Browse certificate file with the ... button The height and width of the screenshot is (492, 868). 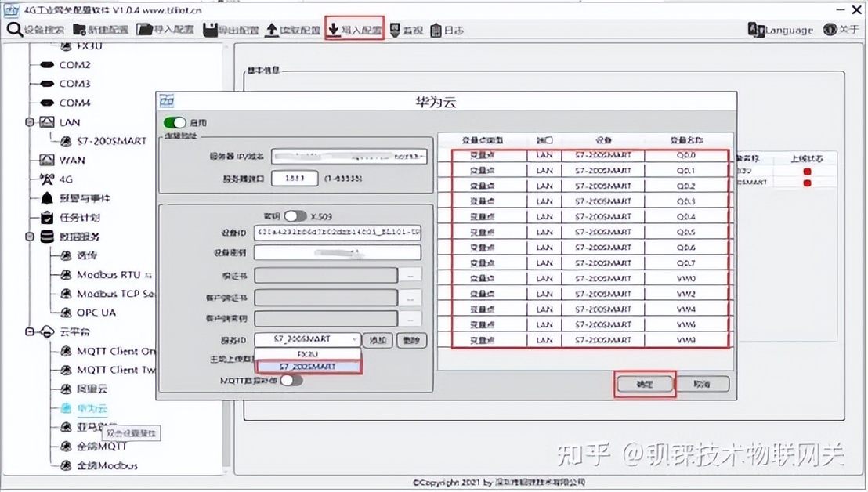pos(410,276)
